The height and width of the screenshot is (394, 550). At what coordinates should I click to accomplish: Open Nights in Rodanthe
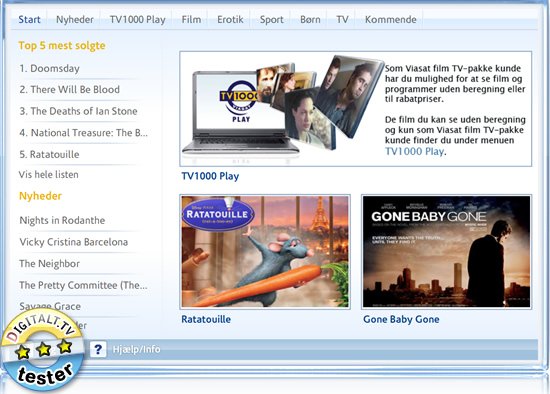[62, 220]
